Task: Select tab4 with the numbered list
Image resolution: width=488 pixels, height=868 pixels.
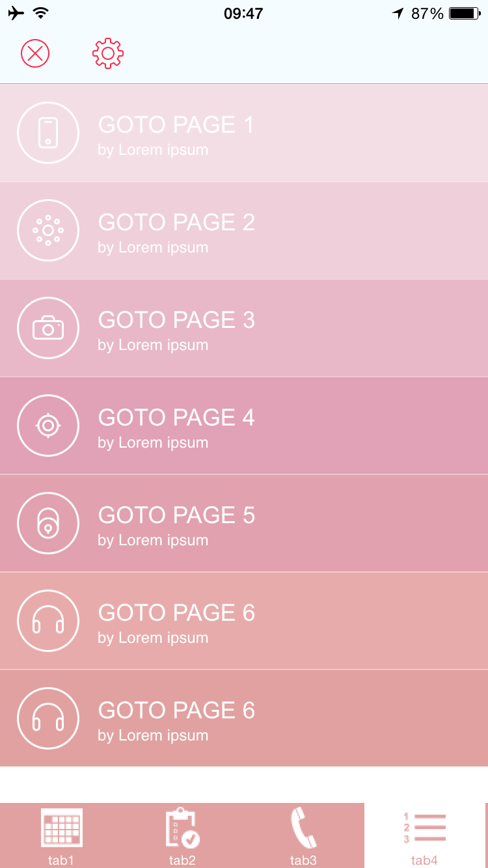Action: 424,835
